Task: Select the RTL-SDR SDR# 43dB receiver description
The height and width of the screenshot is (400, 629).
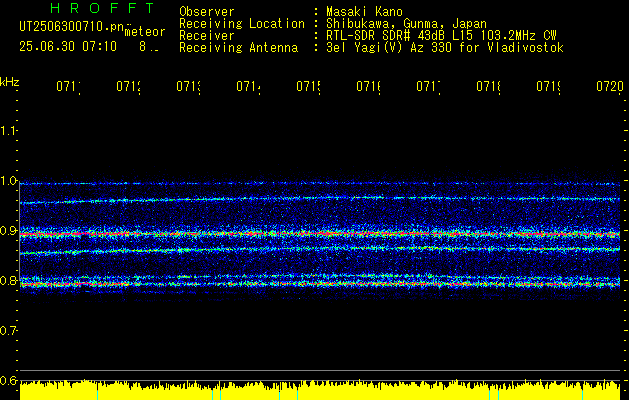Action: [441, 36]
